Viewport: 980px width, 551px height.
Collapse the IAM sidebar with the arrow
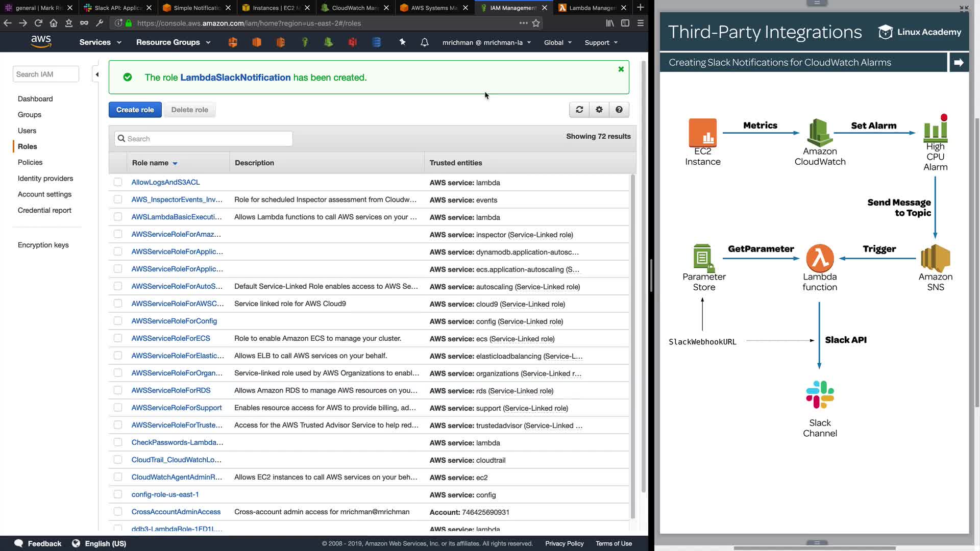pyautogui.click(x=97, y=74)
